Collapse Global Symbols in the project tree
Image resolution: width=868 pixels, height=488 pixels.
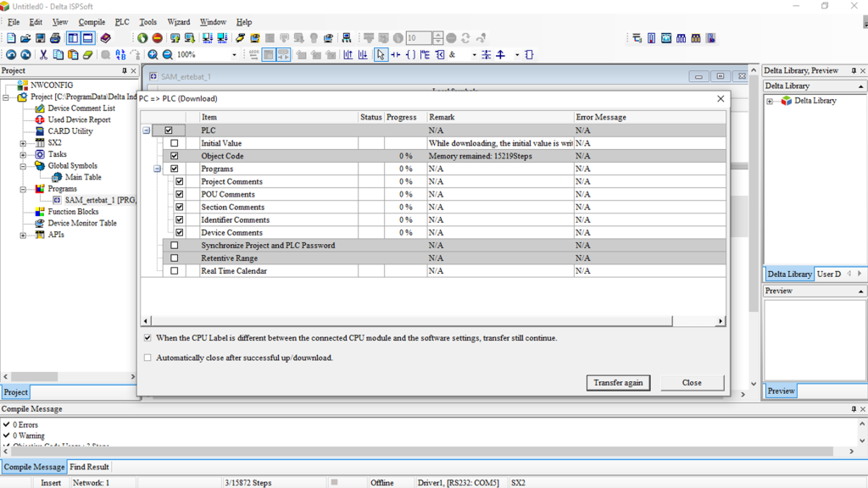(23, 166)
